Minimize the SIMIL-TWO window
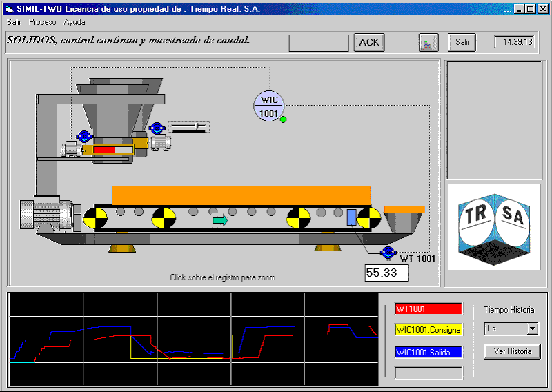Screen dimensions: 552x392 pos(519,9)
